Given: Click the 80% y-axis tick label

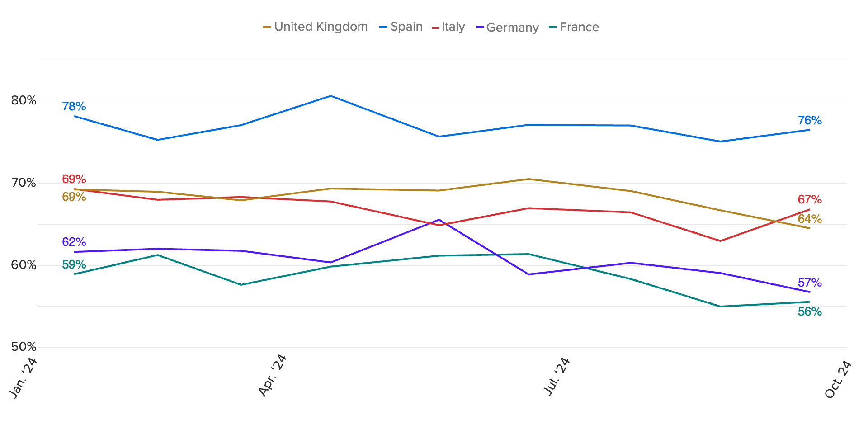Looking at the screenshot, I should pos(24,100).
